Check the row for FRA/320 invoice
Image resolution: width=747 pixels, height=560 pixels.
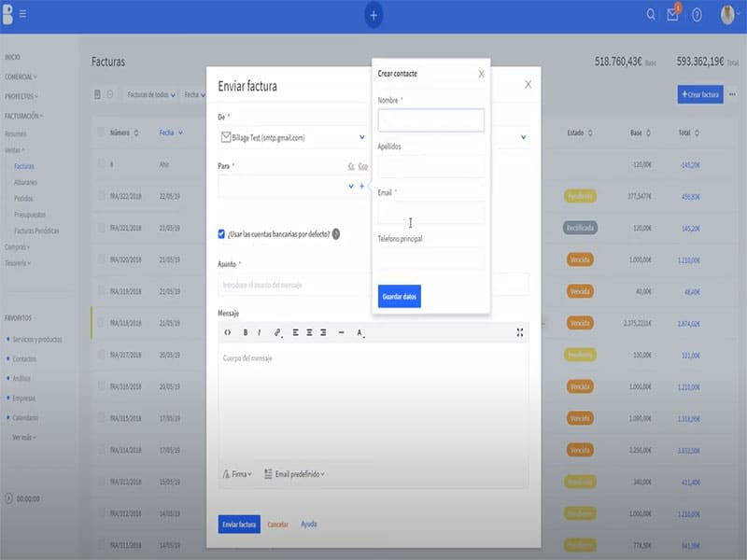(101, 259)
